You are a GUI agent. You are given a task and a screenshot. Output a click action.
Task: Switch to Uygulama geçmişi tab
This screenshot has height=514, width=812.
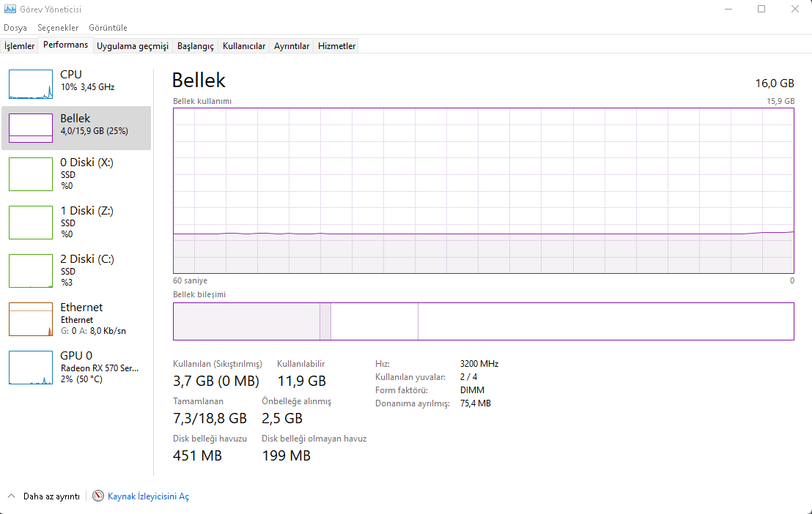(133, 46)
